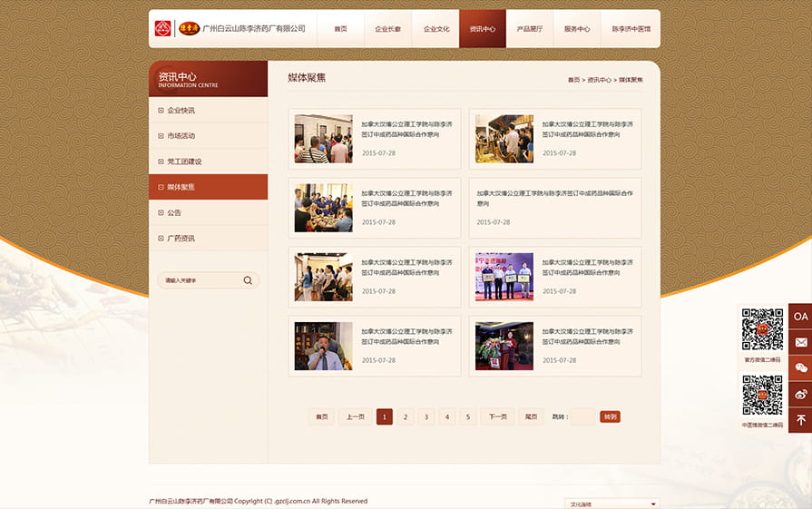Open the award certificates stage photo thumbnail
The height and width of the screenshot is (509, 812).
[x=504, y=277]
